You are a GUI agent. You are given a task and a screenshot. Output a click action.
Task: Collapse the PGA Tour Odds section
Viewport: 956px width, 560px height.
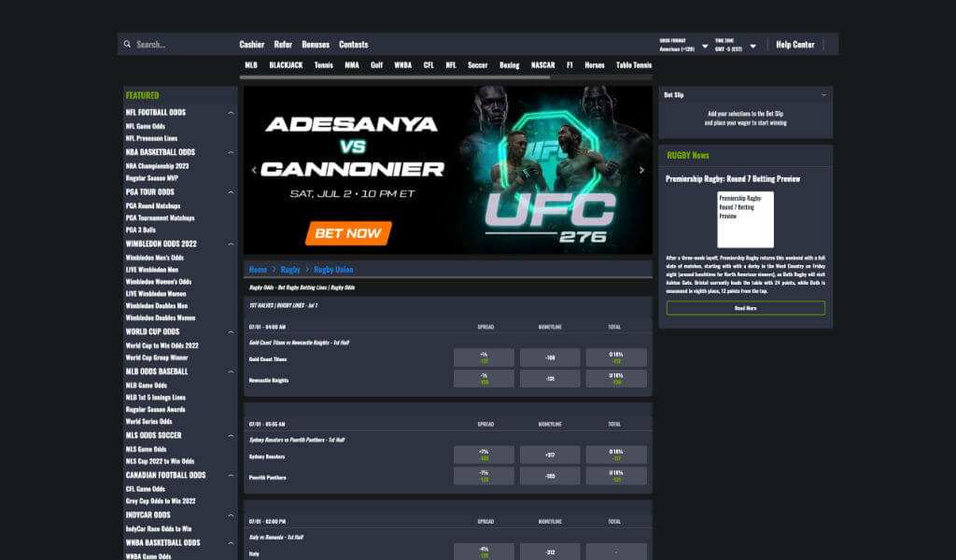[x=231, y=192]
